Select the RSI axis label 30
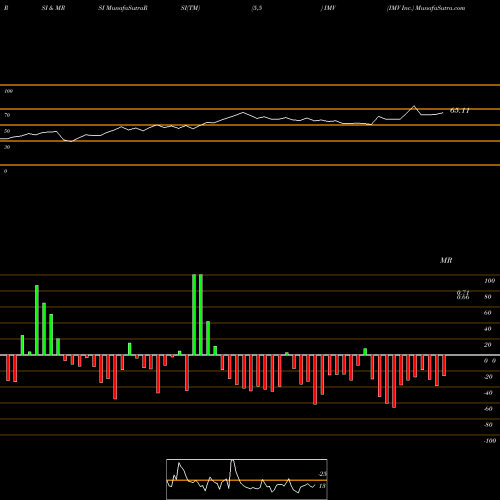The height and width of the screenshot is (500, 500). click(7, 147)
